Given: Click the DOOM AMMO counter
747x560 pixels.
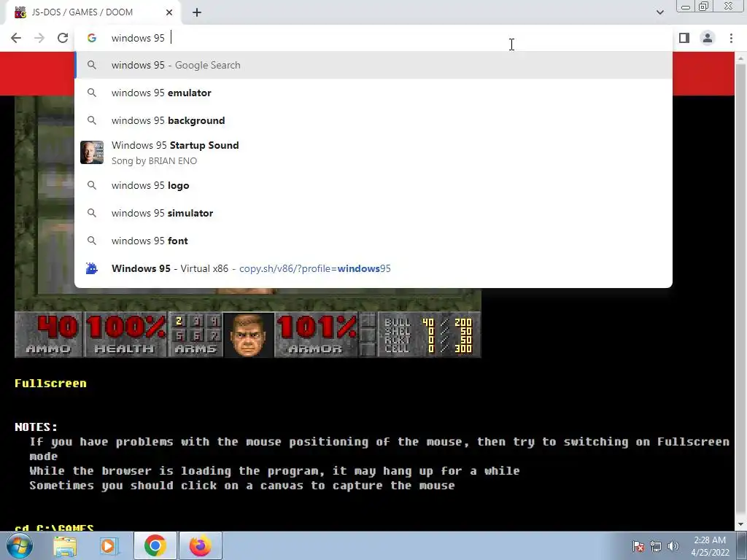Looking at the screenshot, I should point(49,335).
